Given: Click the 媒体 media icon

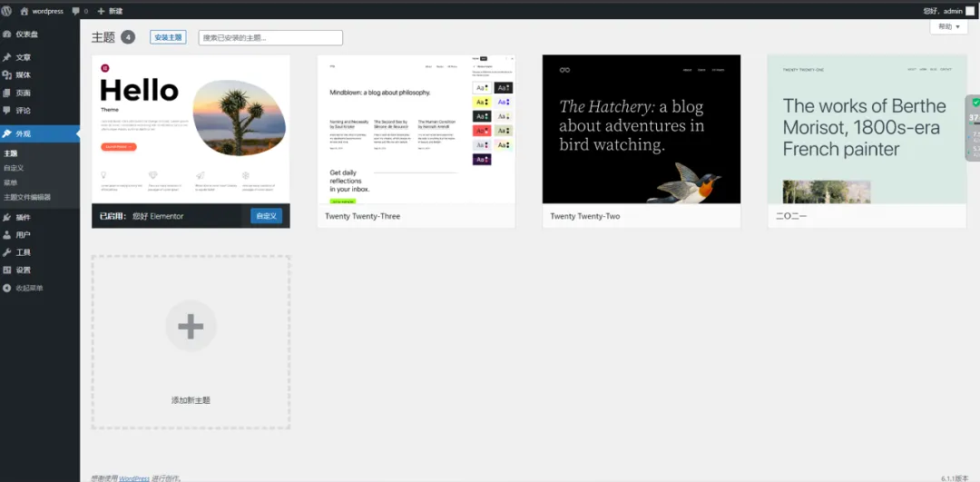Looking at the screenshot, I should click(x=7, y=75).
